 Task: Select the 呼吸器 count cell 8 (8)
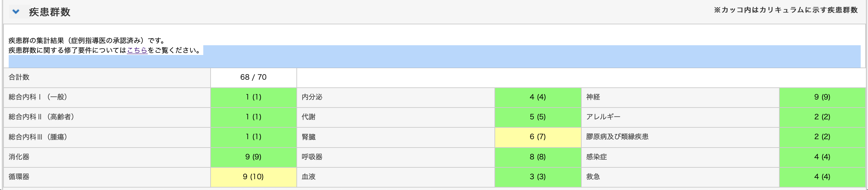pyautogui.click(x=538, y=157)
